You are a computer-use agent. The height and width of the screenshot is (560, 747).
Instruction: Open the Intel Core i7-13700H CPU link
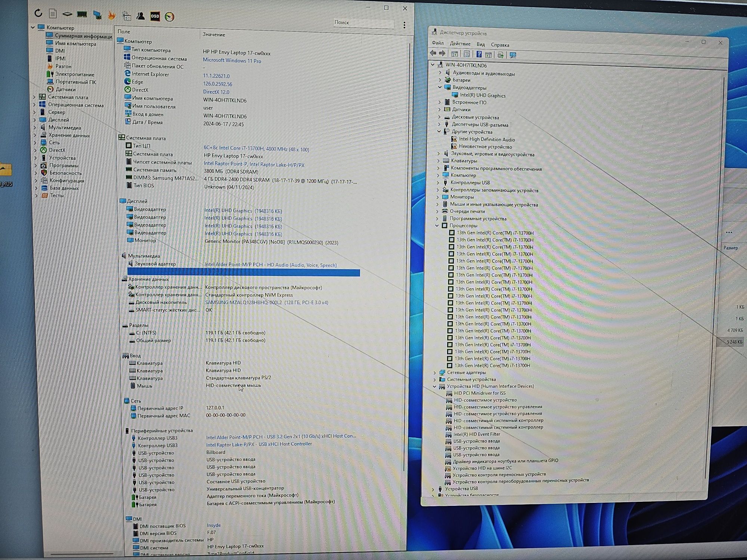pyautogui.click(x=256, y=149)
